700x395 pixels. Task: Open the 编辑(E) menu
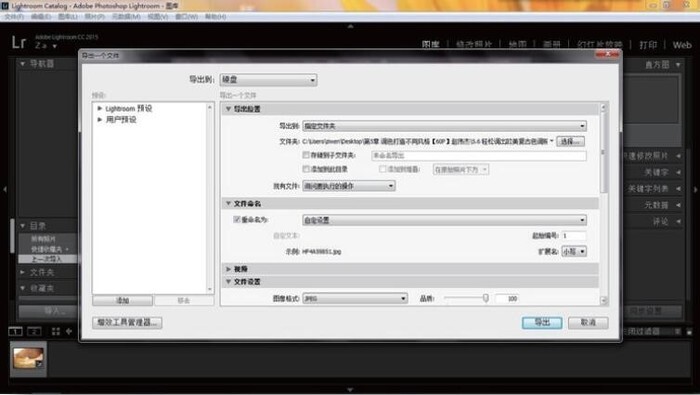(x=41, y=17)
